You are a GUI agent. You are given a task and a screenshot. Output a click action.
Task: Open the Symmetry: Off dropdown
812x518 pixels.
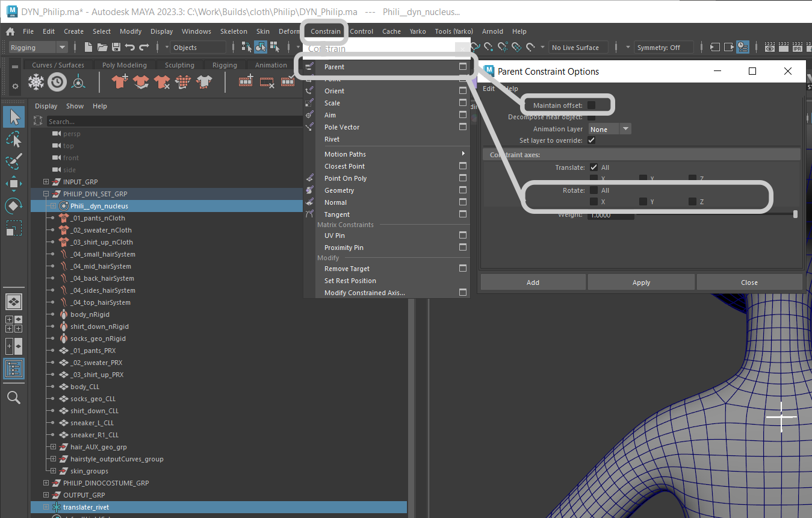[664, 48]
